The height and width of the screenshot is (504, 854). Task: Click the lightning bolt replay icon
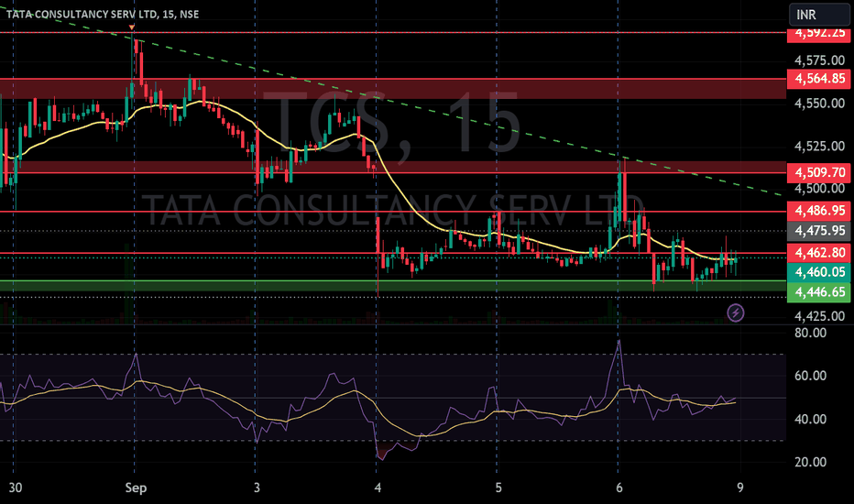735,312
